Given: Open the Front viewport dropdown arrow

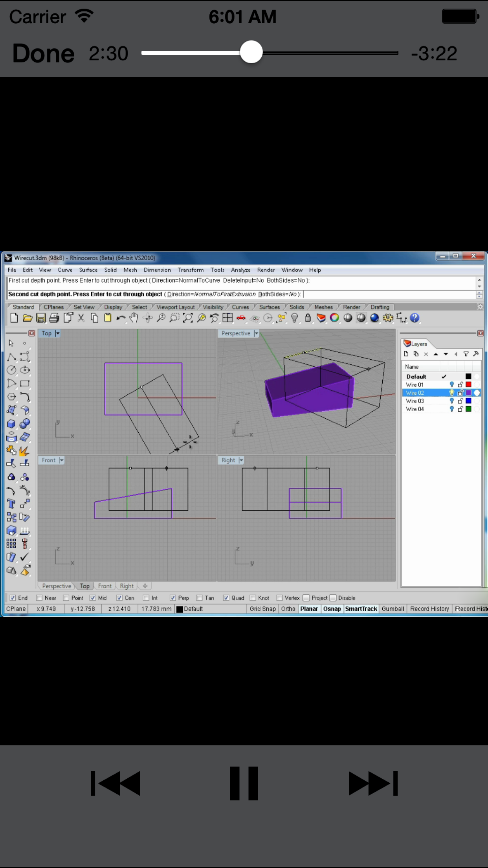Looking at the screenshot, I should coord(61,460).
